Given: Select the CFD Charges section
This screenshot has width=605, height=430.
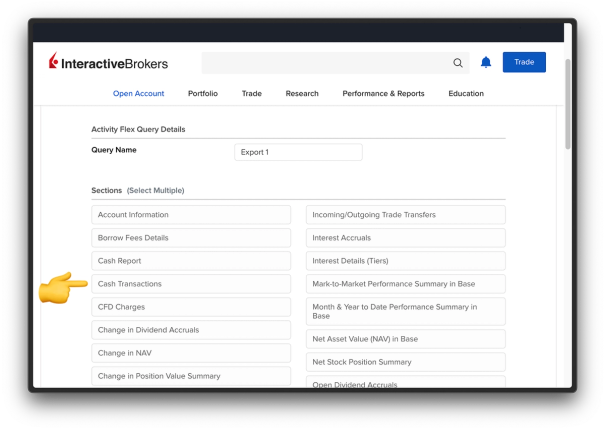Looking at the screenshot, I should (x=191, y=307).
